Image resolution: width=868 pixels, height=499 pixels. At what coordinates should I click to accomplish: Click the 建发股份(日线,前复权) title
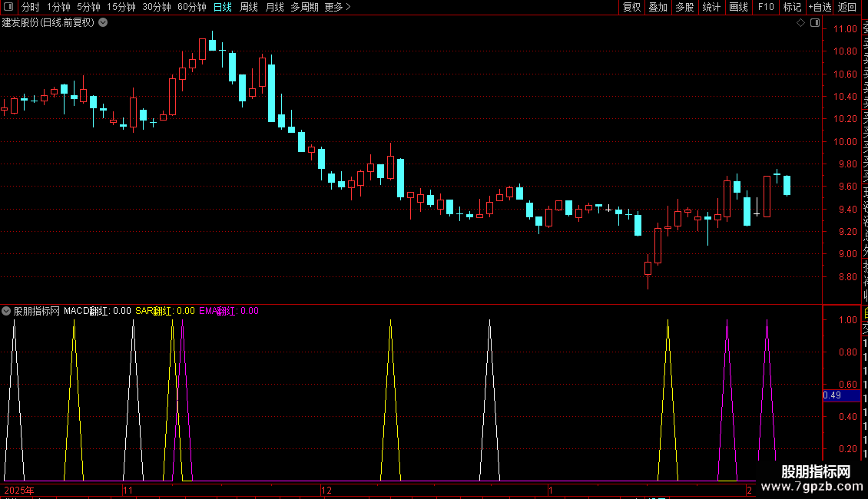[x=48, y=23]
